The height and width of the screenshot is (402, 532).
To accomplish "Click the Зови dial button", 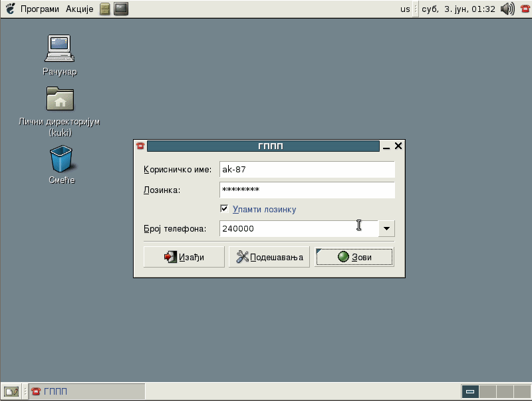I will click(354, 257).
